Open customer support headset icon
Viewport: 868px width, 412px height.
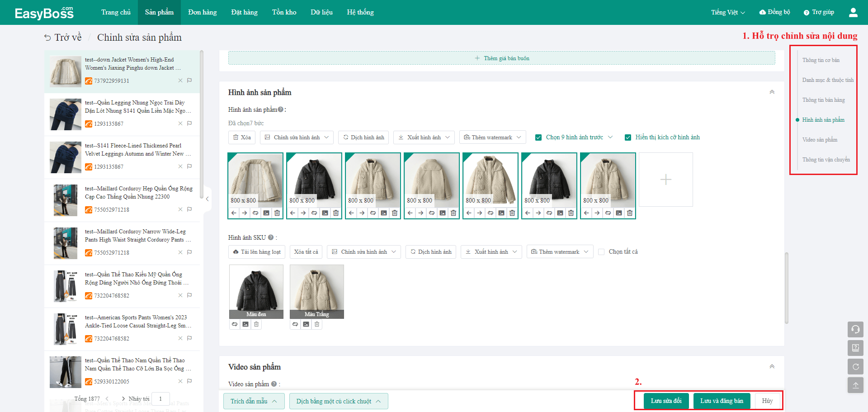click(855, 329)
